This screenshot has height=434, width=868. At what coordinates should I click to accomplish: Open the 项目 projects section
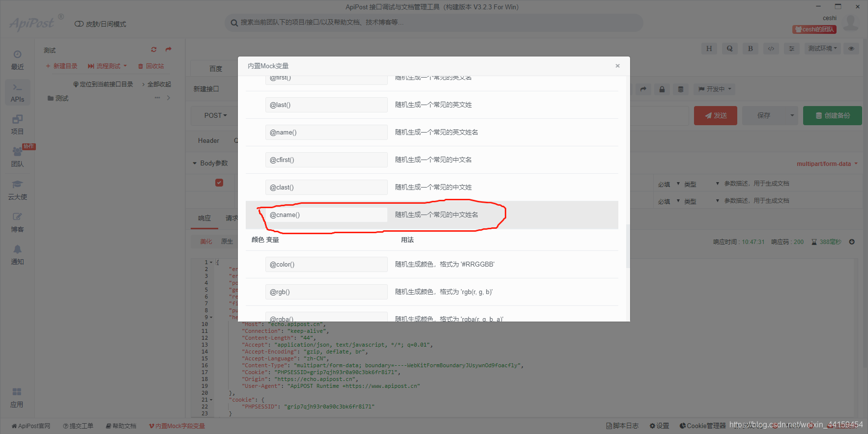[17, 125]
